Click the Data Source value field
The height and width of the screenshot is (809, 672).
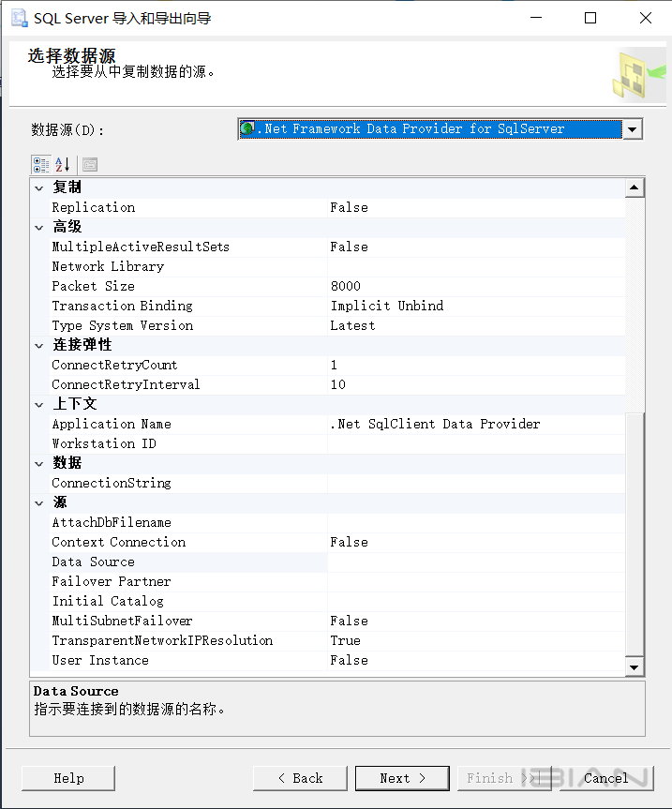pyautogui.click(x=476, y=562)
